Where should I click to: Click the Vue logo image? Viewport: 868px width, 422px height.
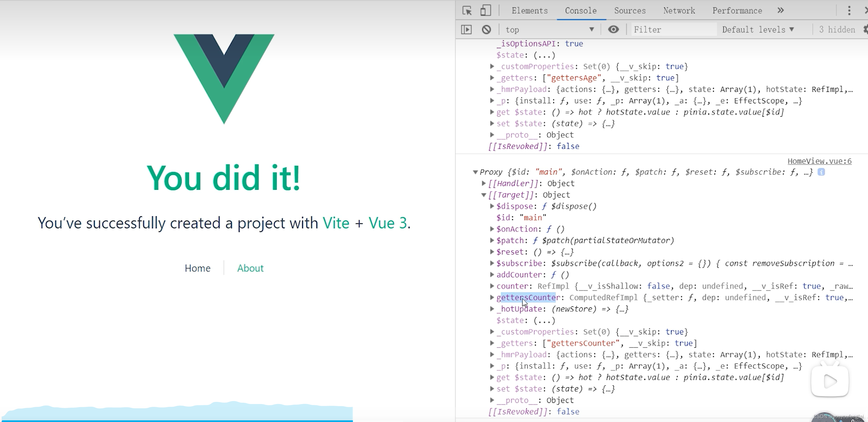point(224,79)
